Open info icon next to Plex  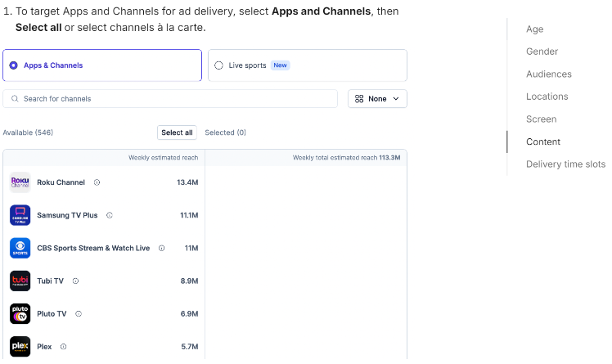tap(63, 347)
